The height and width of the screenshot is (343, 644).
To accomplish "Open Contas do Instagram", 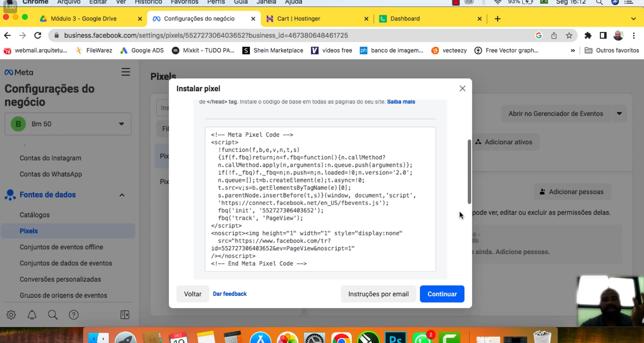I will (x=50, y=158).
